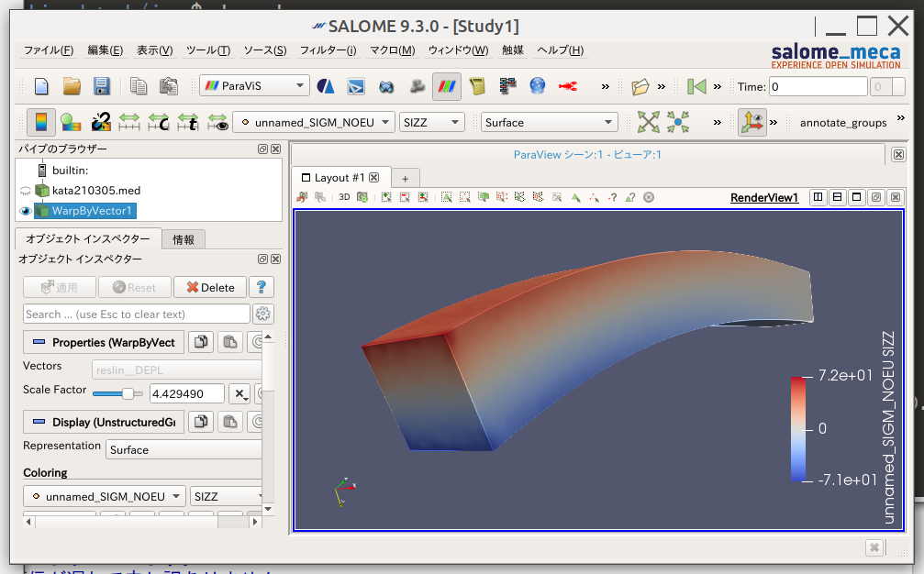Add a new layout tab with plus

pyautogui.click(x=405, y=179)
